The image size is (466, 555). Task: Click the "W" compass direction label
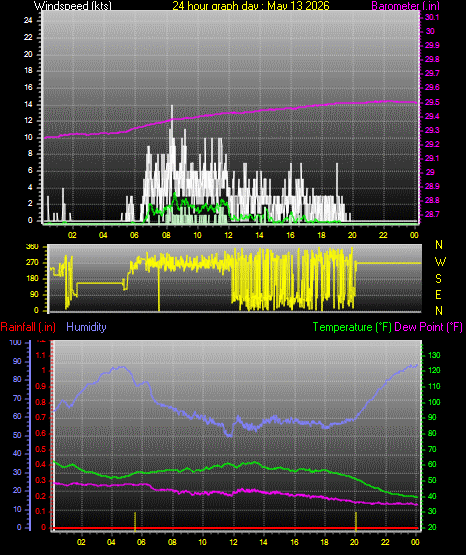440,262
